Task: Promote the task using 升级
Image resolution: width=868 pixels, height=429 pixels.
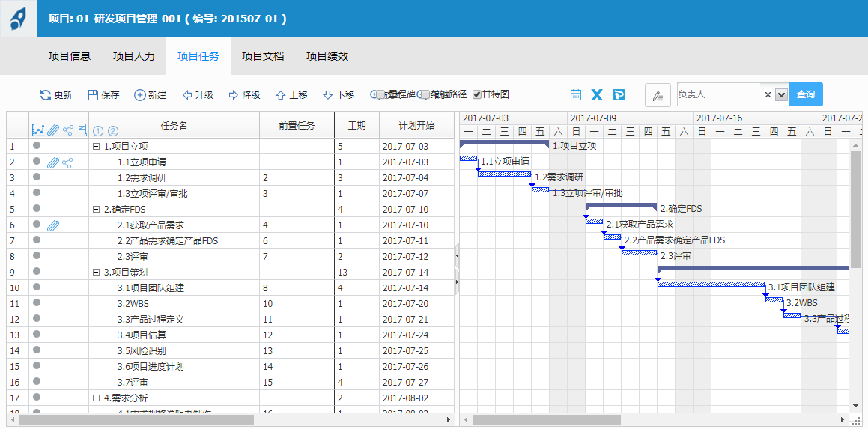Action: pos(187,95)
